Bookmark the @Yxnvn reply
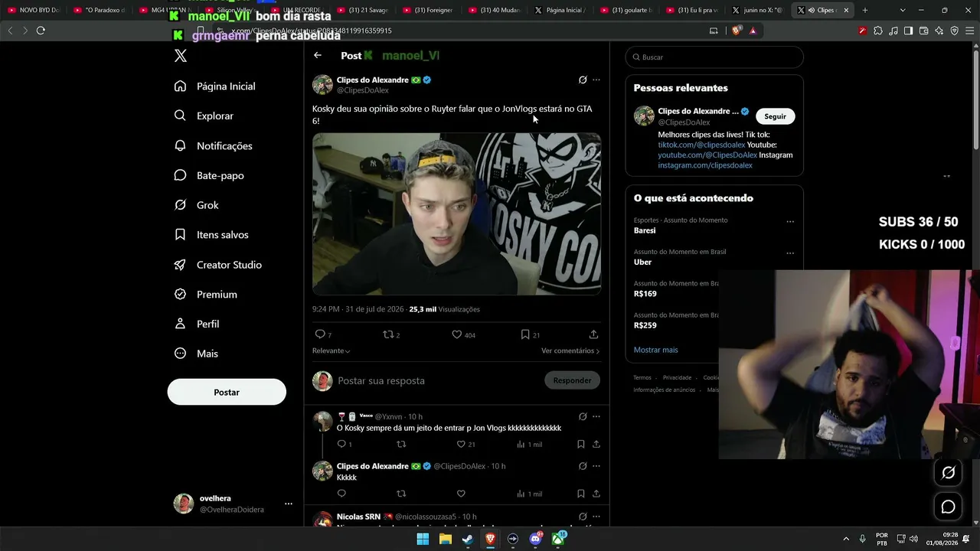Image resolution: width=980 pixels, height=551 pixels. (x=581, y=444)
